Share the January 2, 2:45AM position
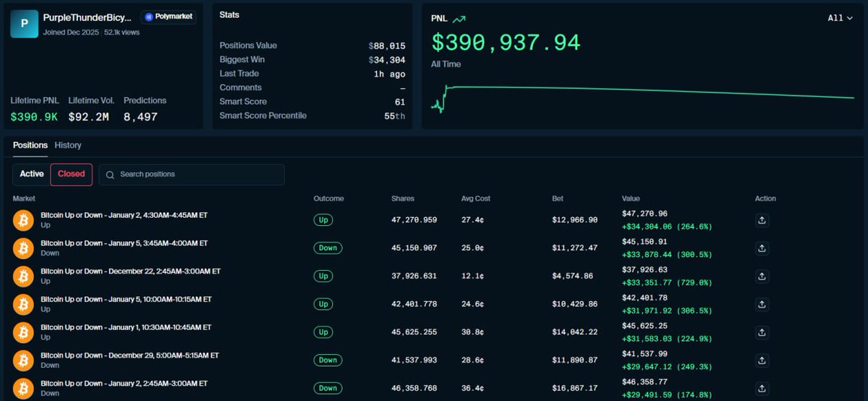The image size is (868, 401). coord(762,388)
